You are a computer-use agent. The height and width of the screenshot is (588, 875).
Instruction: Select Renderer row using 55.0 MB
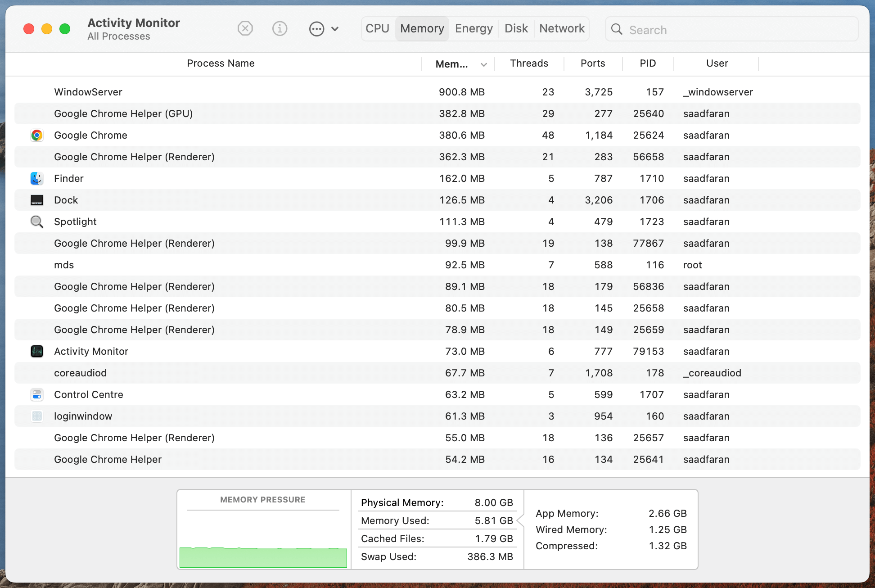(437, 438)
